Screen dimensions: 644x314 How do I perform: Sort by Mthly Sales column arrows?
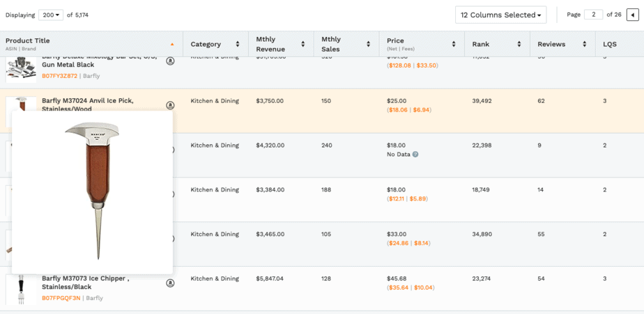(x=368, y=45)
